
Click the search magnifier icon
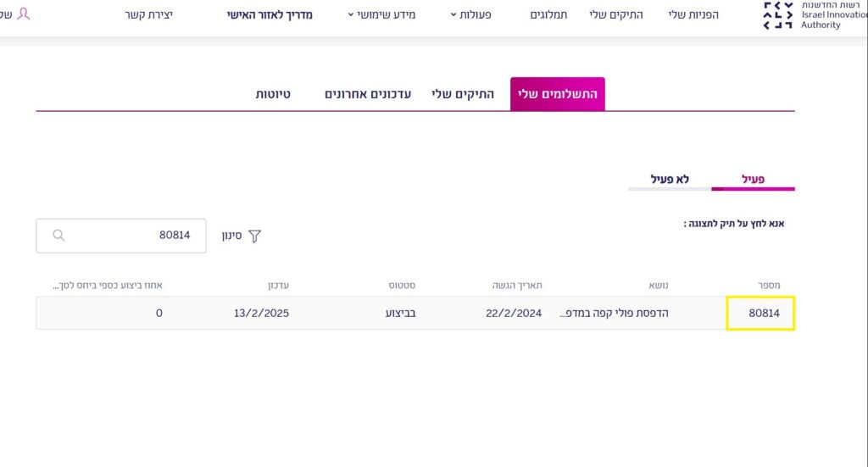tap(58, 236)
